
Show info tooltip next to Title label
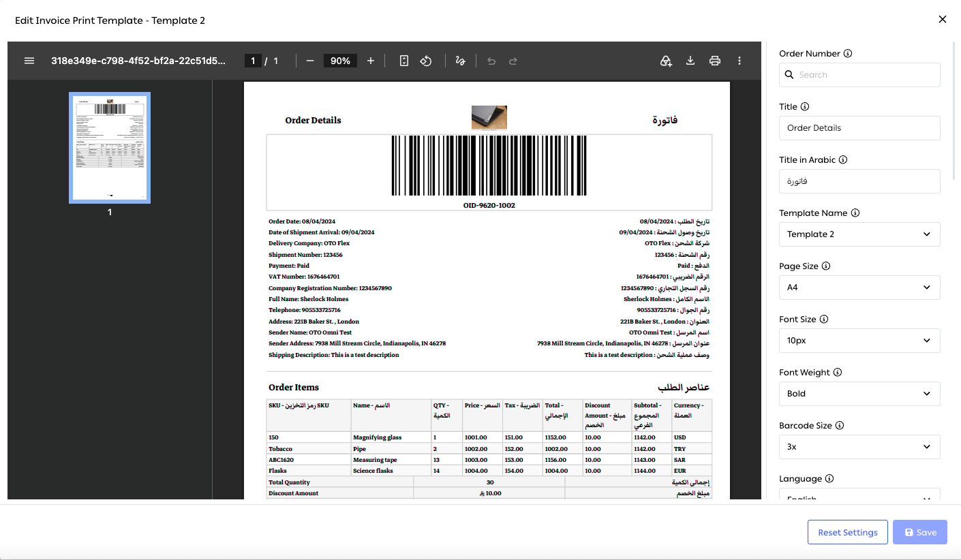[x=805, y=106]
